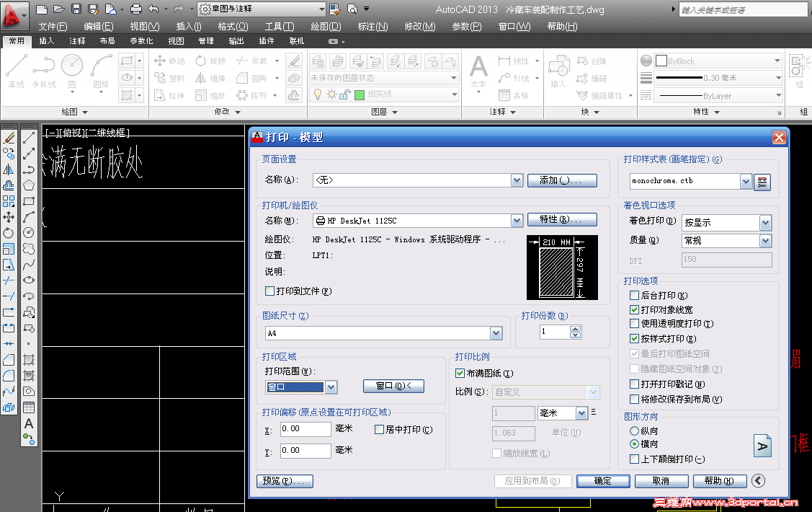The width and height of the screenshot is (812, 512).
Task: Open the HP DeskJet 1125C printer dropdown
Action: (x=516, y=220)
